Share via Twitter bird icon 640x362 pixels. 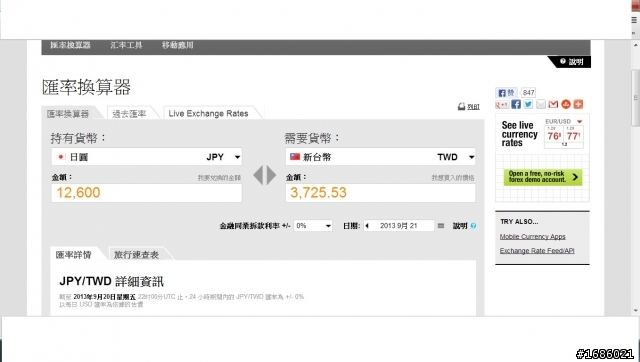pyautogui.click(x=528, y=104)
